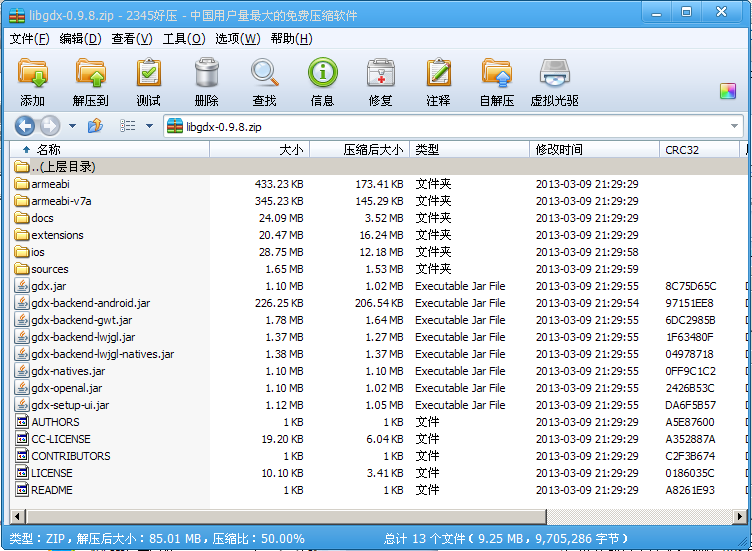Image resolution: width=752 pixels, height=551 pixels.
Task: Select the armeabi folder icon
Action: tap(22, 184)
